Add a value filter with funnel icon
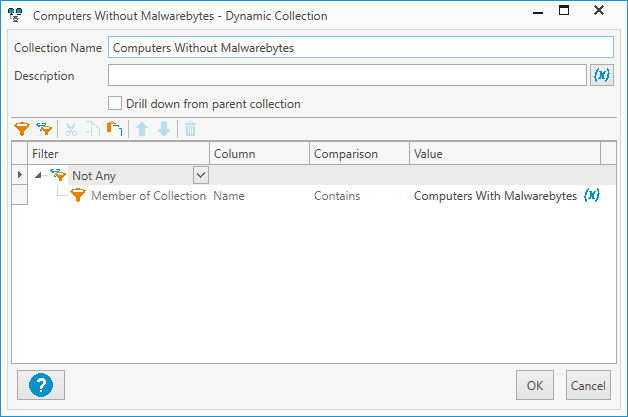 click(x=22, y=129)
